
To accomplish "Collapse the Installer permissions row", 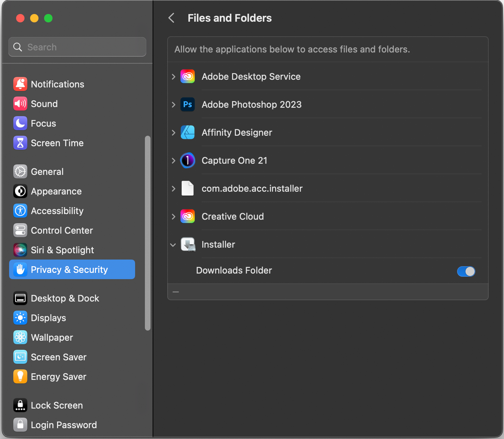I will [173, 245].
